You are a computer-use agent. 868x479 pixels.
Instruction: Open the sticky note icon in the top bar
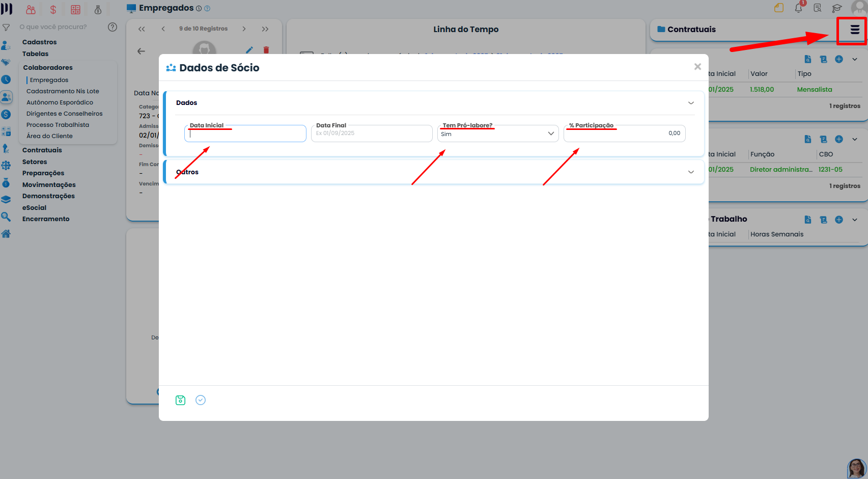778,8
